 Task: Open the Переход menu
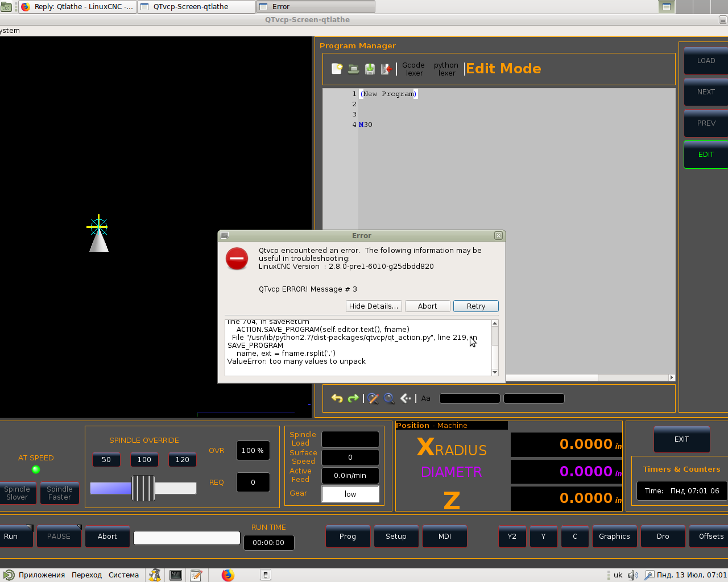click(x=86, y=575)
